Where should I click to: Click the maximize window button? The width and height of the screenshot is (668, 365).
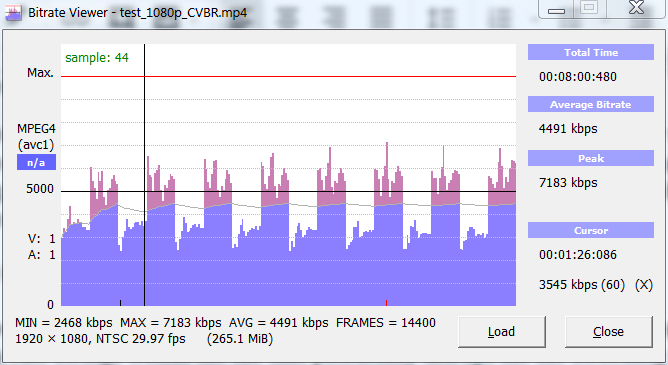(x=589, y=8)
